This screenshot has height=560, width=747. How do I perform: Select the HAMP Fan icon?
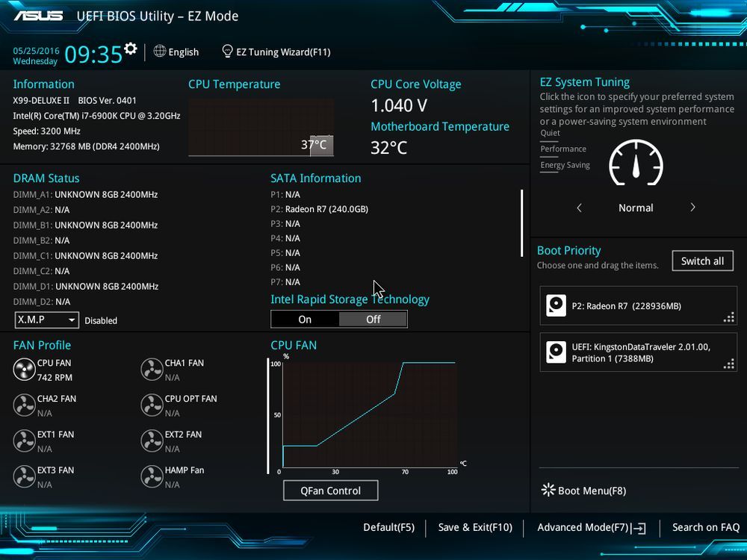[152, 476]
